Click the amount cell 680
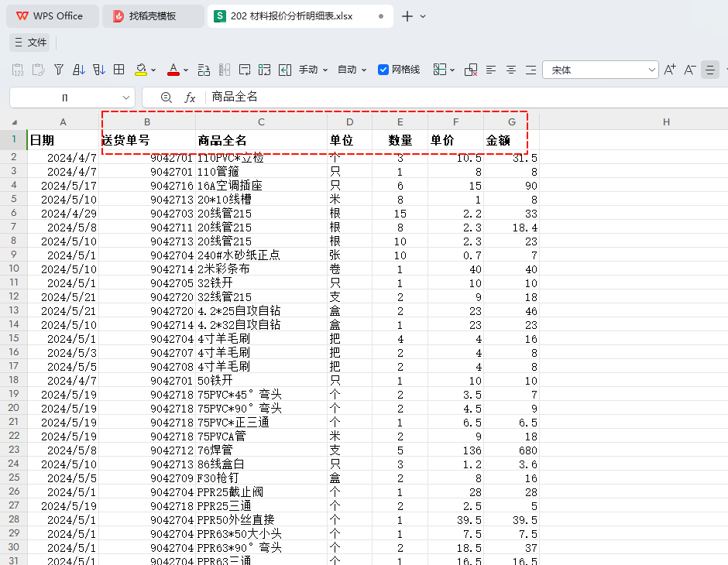This screenshot has height=565, width=728. (x=511, y=450)
